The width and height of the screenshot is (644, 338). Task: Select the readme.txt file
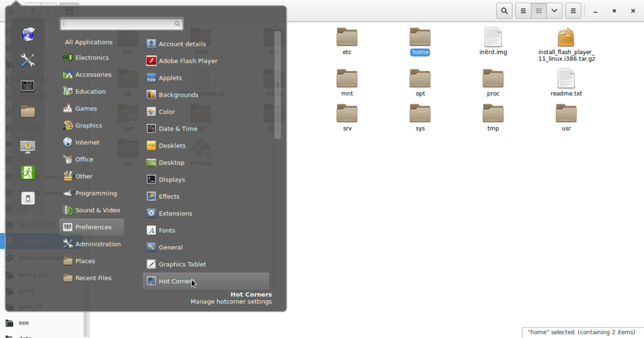click(566, 83)
